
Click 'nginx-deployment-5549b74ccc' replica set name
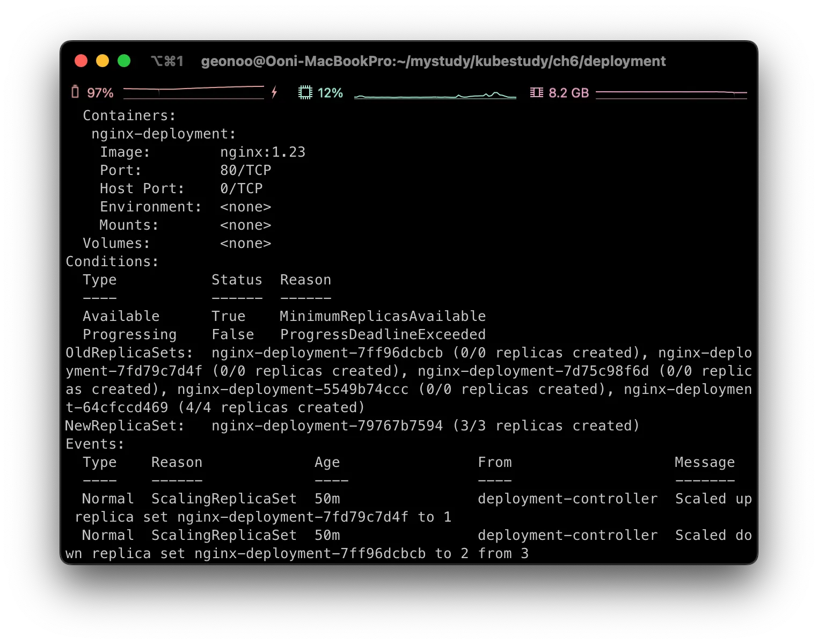point(293,389)
